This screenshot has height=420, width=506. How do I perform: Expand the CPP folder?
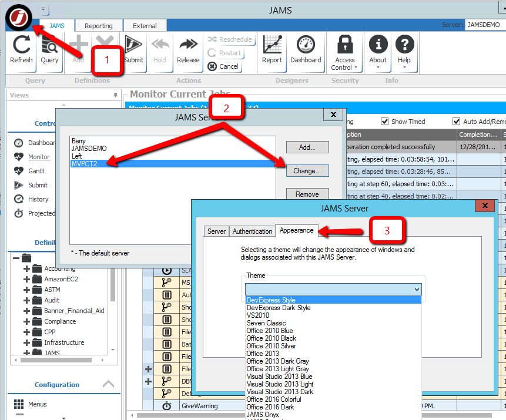(x=27, y=332)
